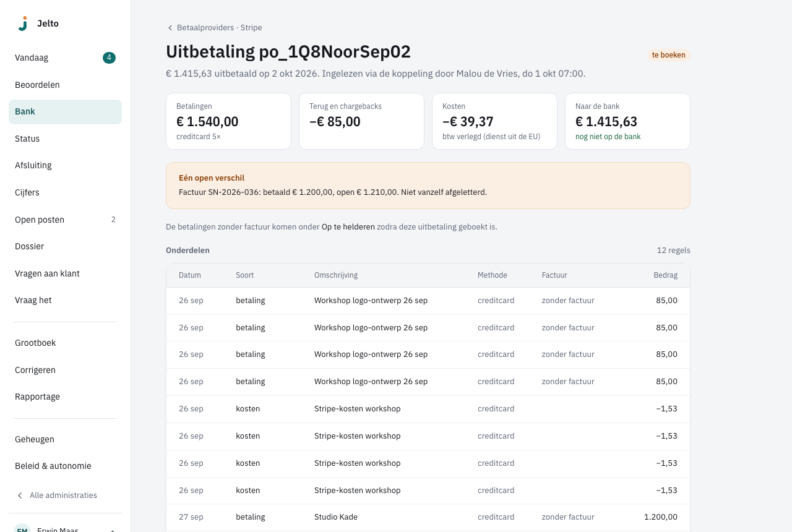Open Rapportage
Viewport: 792px width, 532px height.
click(x=65, y=397)
